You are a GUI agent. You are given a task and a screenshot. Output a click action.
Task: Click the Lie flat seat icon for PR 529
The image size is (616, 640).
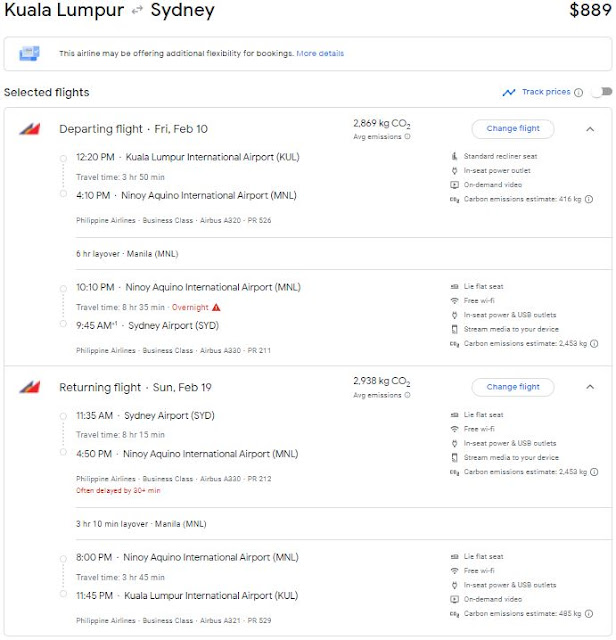tap(454, 557)
